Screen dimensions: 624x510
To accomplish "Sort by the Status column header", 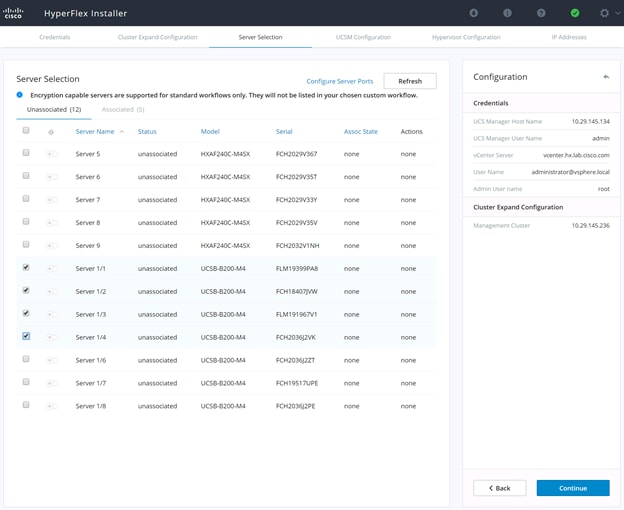I will (147, 132).
